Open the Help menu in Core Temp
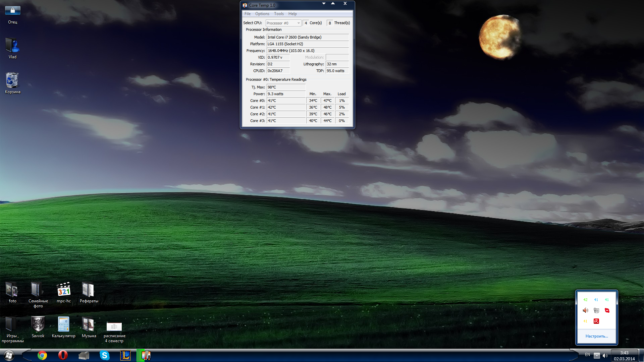 pyautogui.click(x=292, y=14)
